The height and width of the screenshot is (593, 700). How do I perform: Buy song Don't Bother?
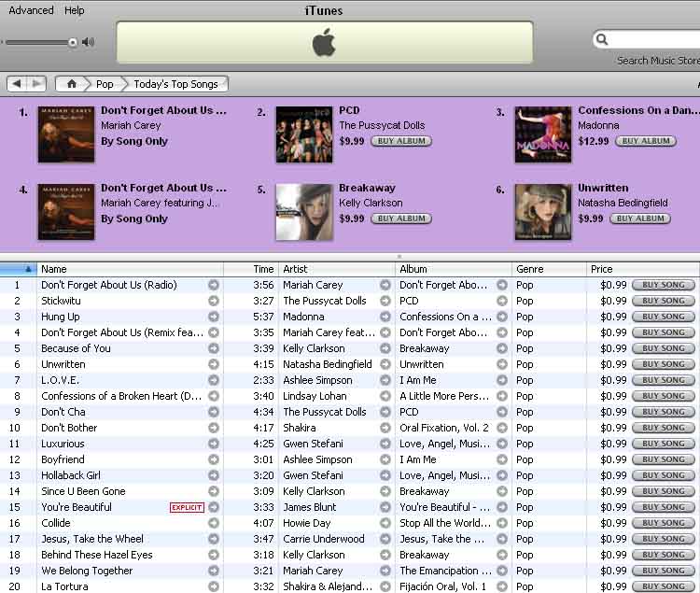click(664, 428)
